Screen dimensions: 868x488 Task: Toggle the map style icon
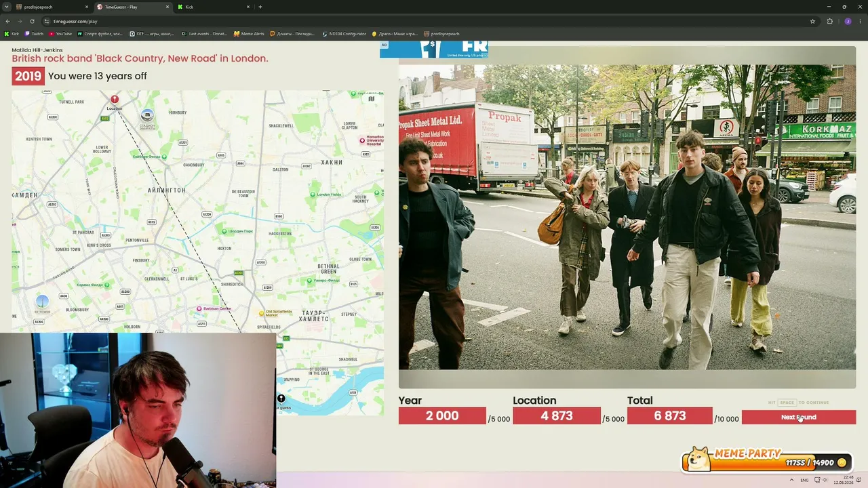371,99
